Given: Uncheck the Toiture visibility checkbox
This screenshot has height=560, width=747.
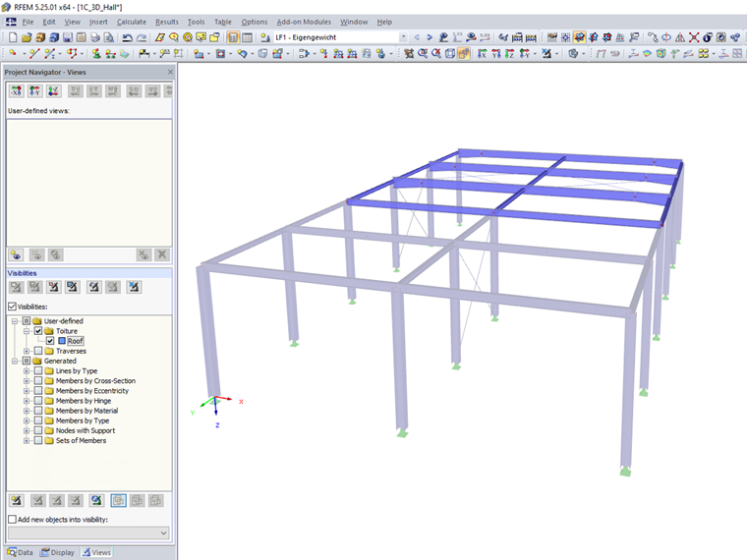Looking at the screenshot, I should [x=38, y=330].
